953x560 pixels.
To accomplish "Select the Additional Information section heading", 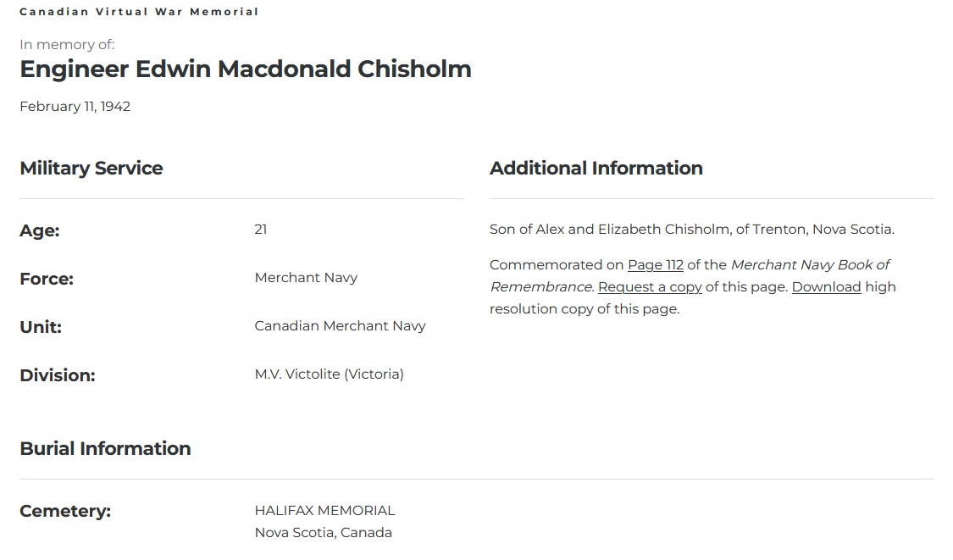I will click(596, 169).
